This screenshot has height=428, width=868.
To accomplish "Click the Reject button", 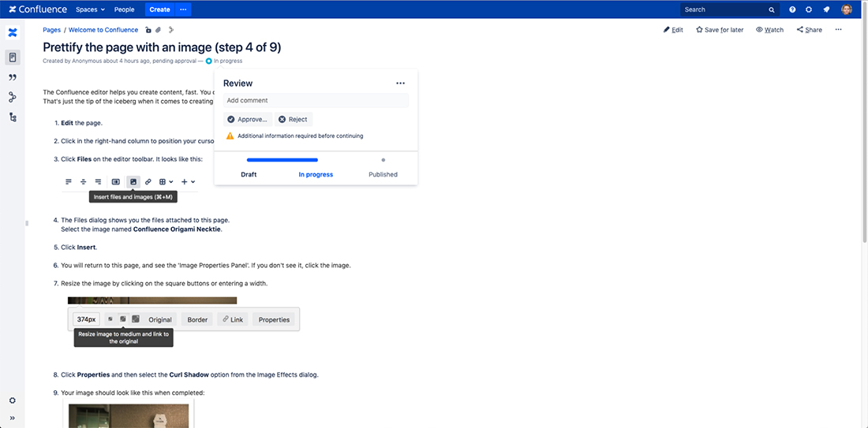I will pyautogui.click(x=294, y=120).
